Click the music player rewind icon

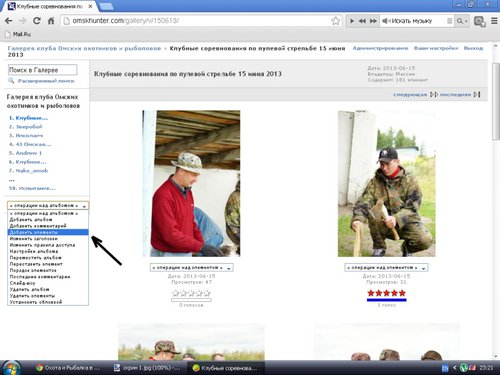coord(362,21)
